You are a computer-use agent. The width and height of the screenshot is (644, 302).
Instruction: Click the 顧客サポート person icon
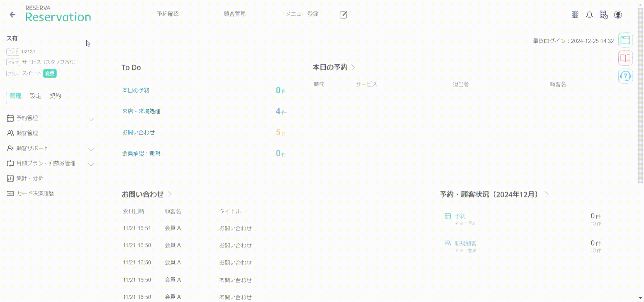pyautogui.click(x=10, y=148)
